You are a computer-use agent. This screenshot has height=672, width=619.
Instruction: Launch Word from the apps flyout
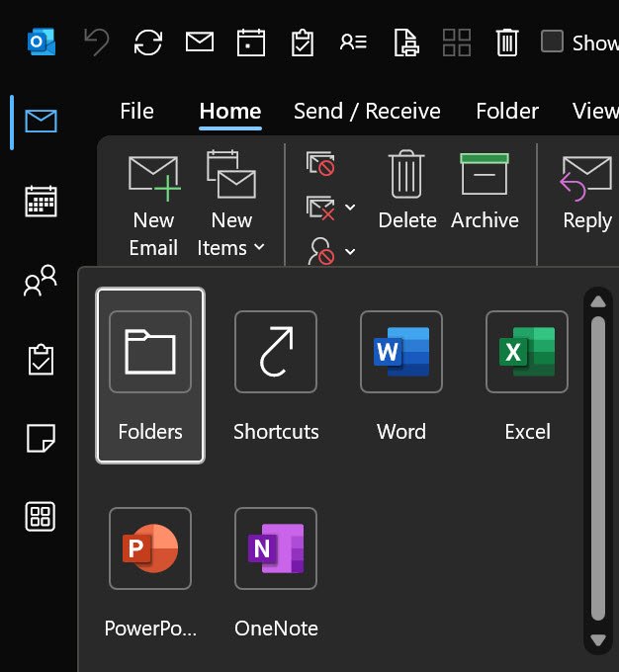point(401,376)
